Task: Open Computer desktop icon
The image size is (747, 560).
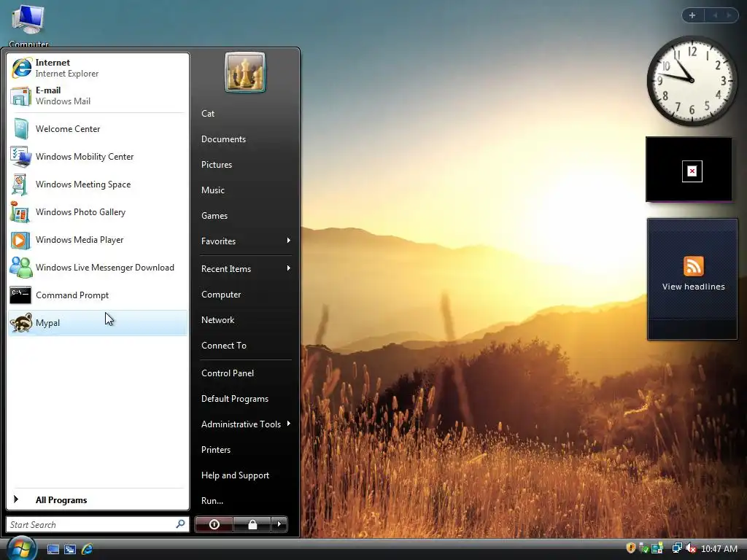Action: [28, 25]
